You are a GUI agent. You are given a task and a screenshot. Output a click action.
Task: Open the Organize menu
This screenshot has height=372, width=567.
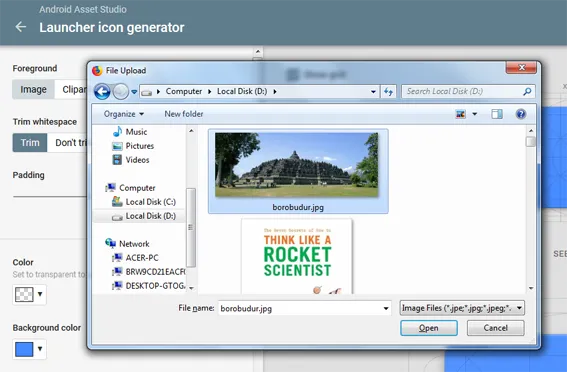tap(124, 114)
